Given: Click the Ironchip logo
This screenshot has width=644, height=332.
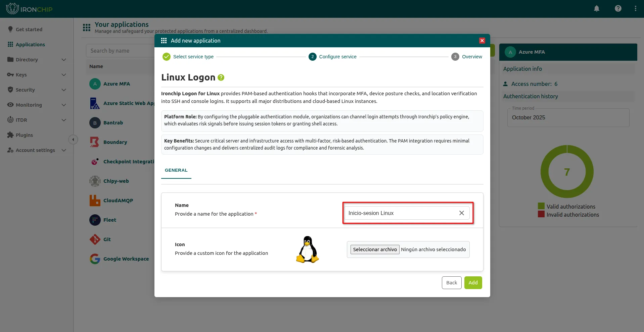Looking at the screenshot, I should coord(29,9).
